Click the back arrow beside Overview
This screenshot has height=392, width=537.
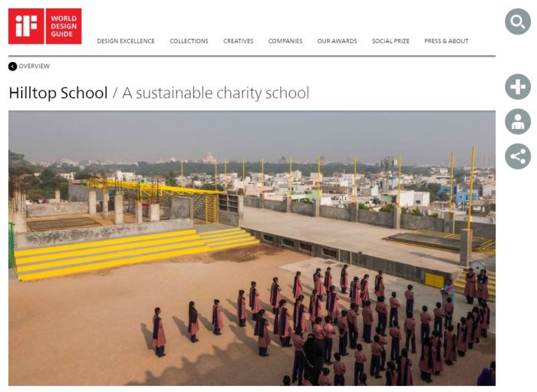pyautogui.click(x=13, y=67)
